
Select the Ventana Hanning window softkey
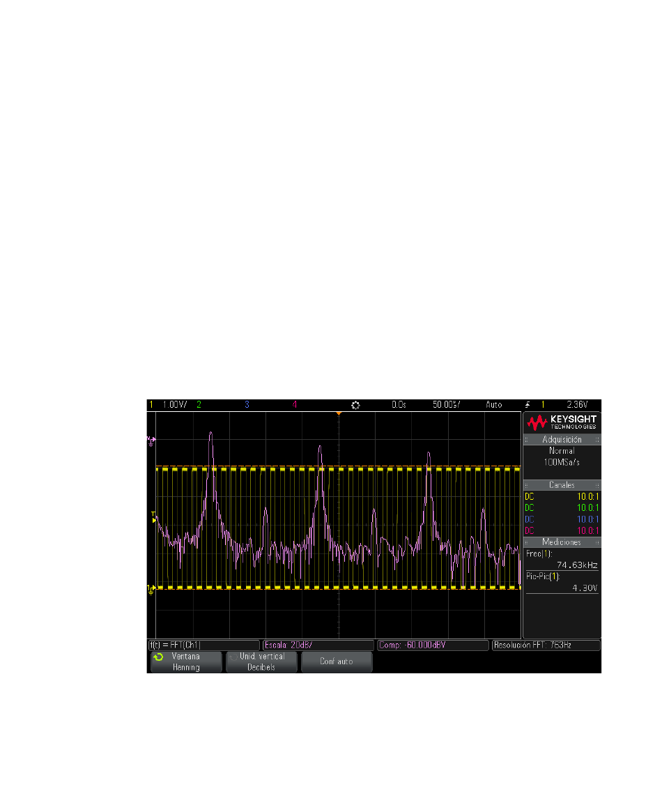tap(186, 662)
